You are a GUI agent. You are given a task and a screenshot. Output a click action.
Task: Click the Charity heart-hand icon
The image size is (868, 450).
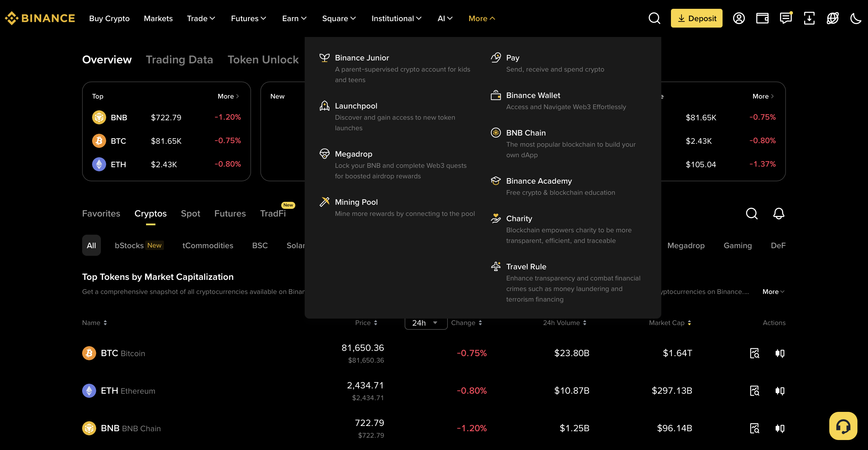(496, 219)
